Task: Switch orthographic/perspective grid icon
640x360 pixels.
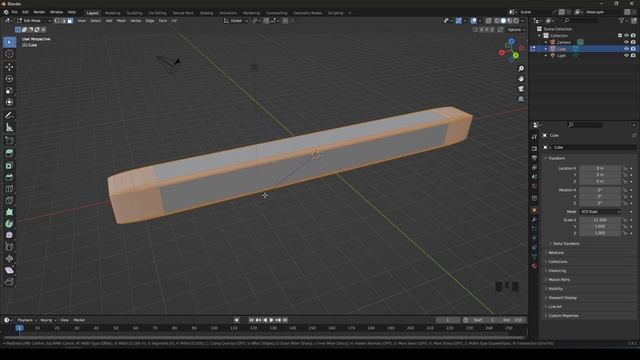Action: tap(521, 99)
